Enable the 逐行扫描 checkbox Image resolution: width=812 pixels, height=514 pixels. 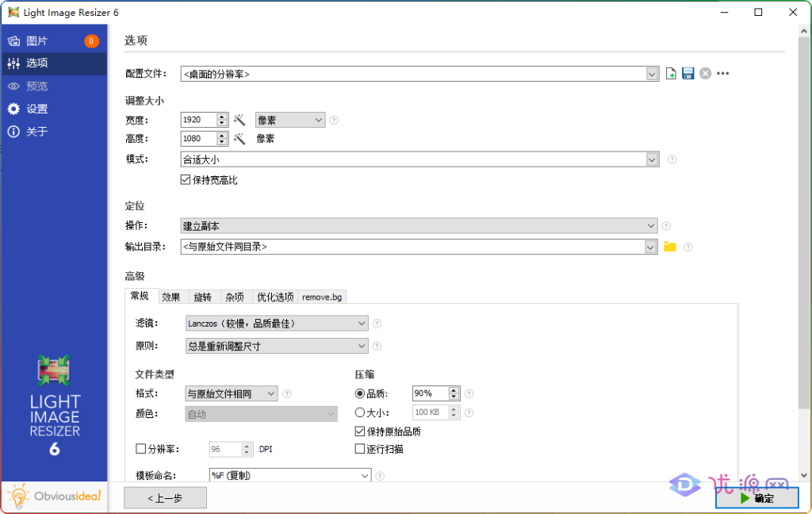point(360,449)
